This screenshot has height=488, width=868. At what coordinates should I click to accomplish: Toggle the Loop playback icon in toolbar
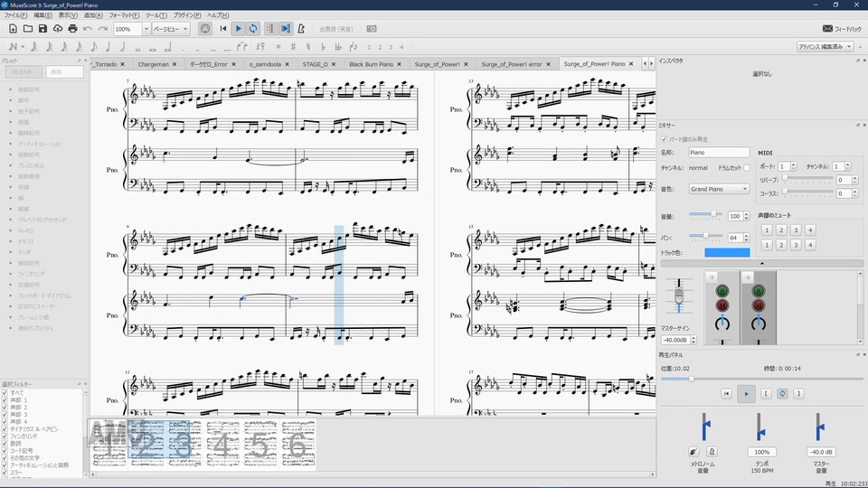pyautogui.click(x=253, y=29)
